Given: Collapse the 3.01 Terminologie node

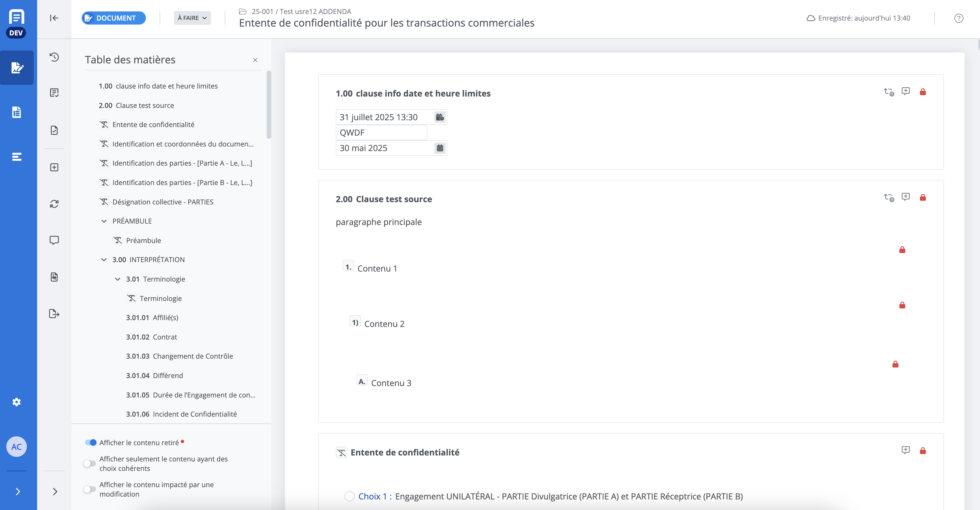Looking at the screenshot, I should pyautogui.click(x=118, y=279).
